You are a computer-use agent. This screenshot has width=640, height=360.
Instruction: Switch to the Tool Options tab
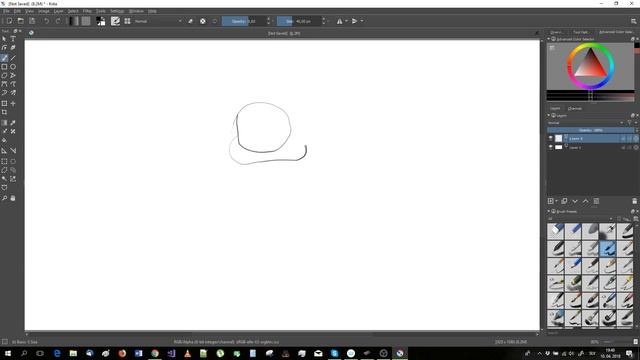coord(580,32)
